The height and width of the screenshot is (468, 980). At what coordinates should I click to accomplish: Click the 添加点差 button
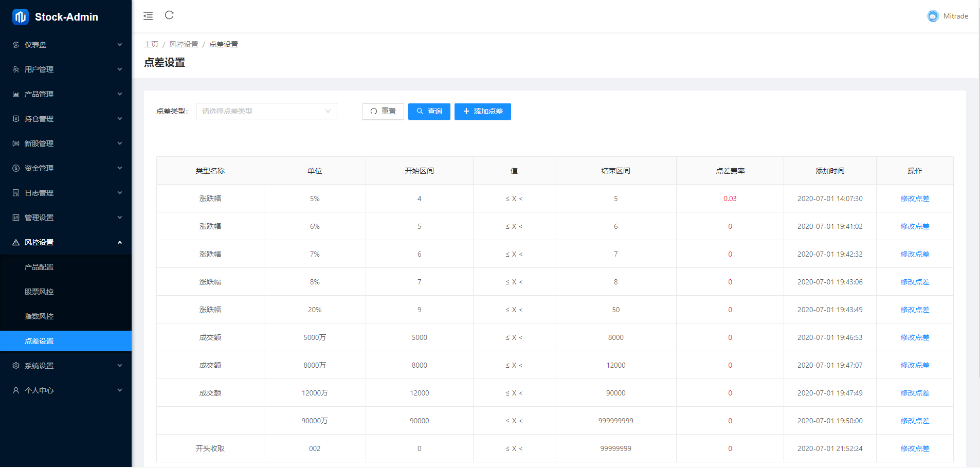click(x=482, y=112)
